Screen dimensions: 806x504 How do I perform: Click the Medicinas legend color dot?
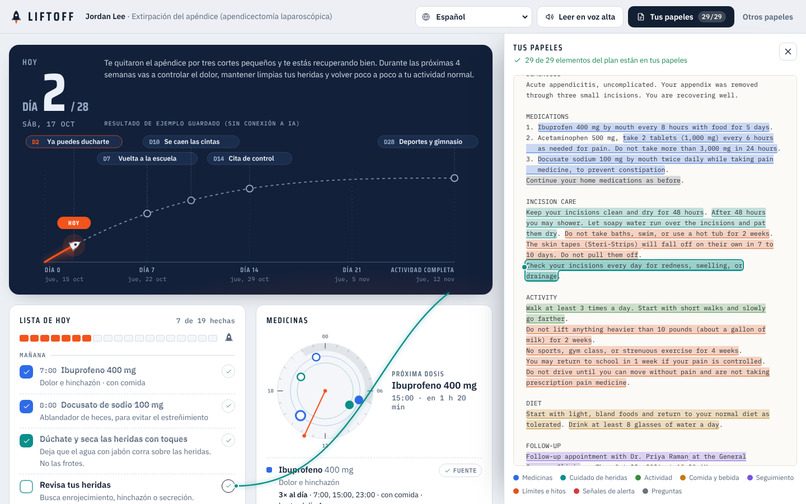pos(516,478)
